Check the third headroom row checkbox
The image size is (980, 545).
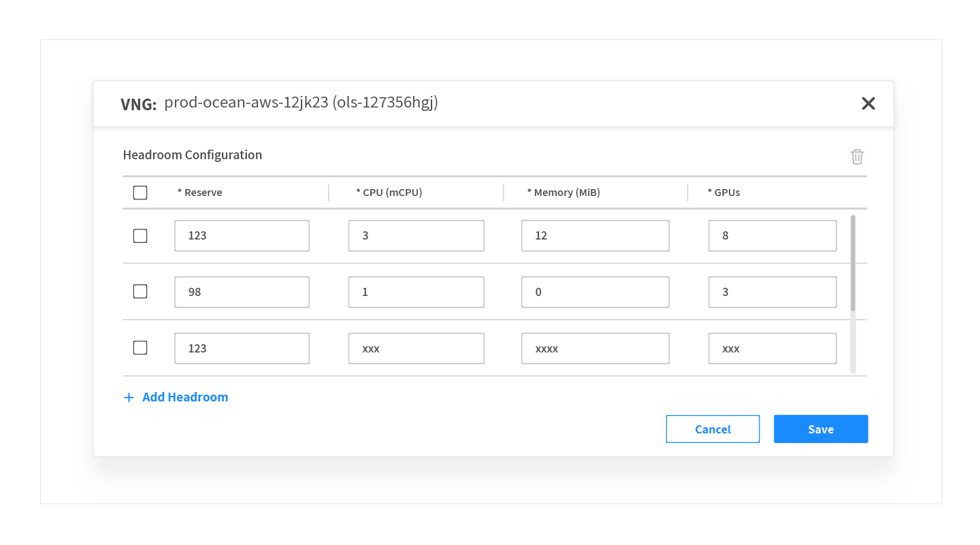[x=140, y=348]
